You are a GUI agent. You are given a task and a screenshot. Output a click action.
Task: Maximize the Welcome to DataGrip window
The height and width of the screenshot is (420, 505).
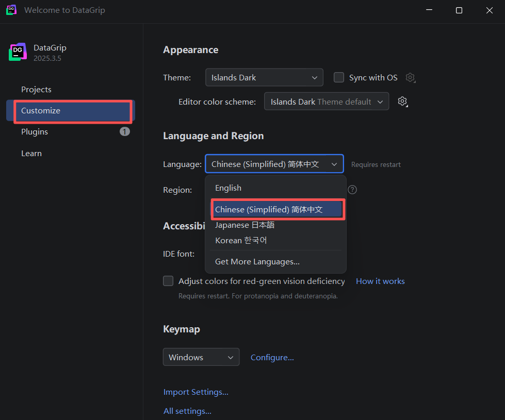[x=459, y=10]
